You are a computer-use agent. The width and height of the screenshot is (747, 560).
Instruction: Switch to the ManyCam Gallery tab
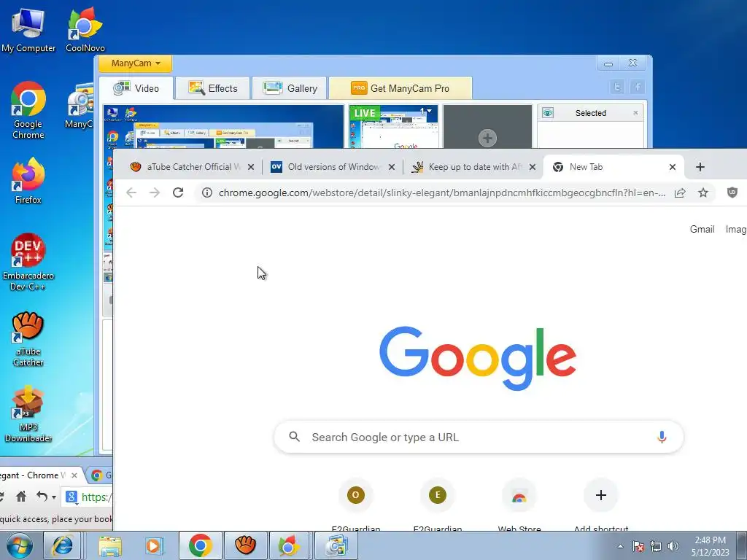coord(290,88)
